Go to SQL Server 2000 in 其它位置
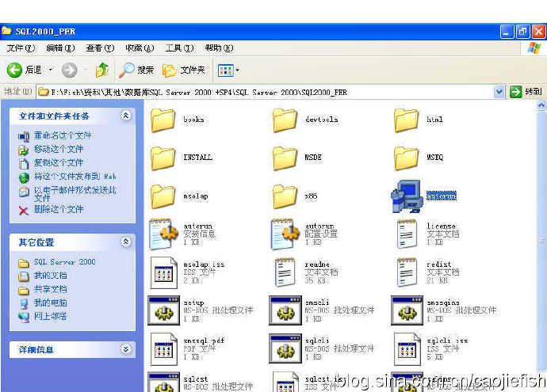This screenshot has width=547, height=392. (x=64, y=262)
